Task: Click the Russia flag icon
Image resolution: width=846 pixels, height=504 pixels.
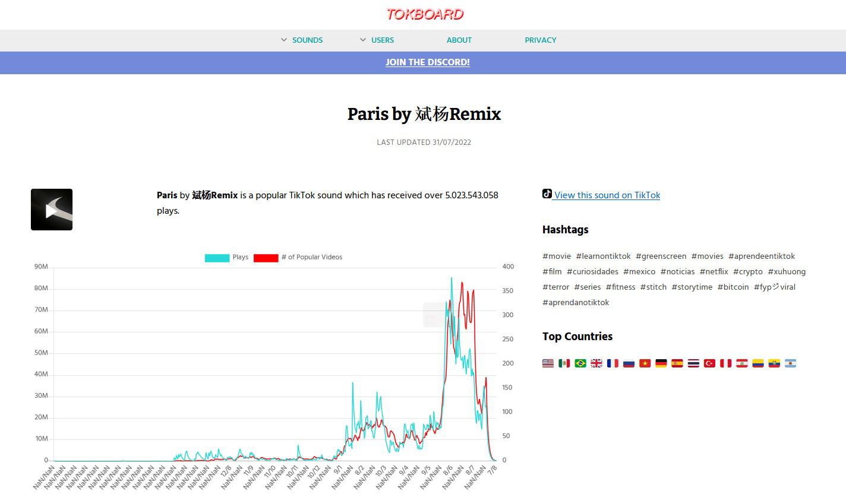Action: [x=629, y=363]
